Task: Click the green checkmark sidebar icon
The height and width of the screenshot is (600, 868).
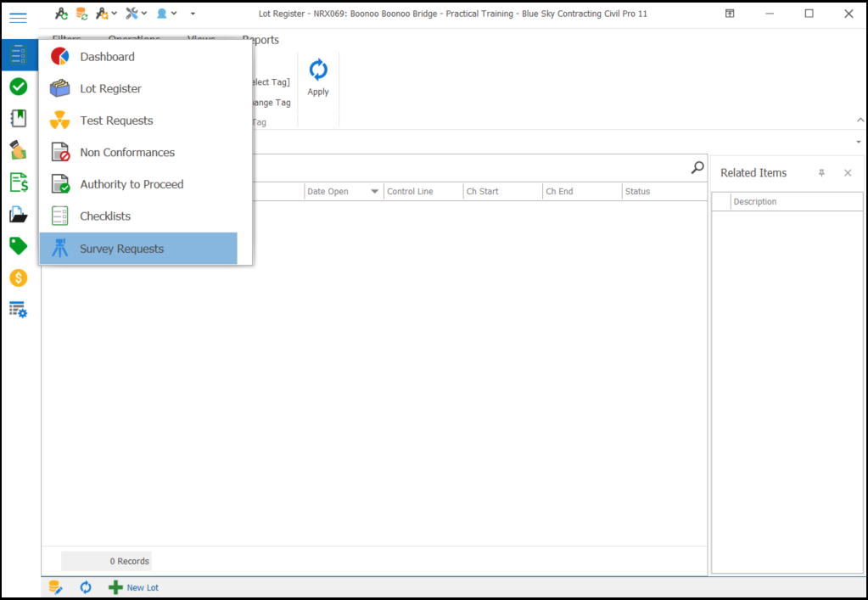Action: [18, 87]
